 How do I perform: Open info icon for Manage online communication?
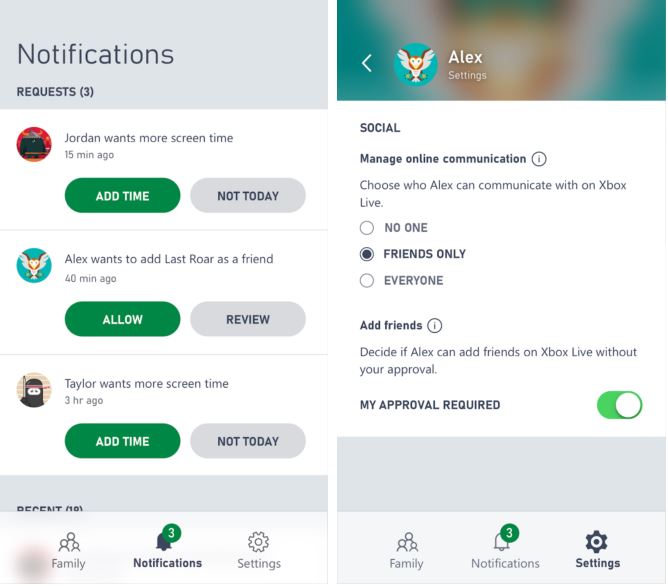[x=539, y=159]
